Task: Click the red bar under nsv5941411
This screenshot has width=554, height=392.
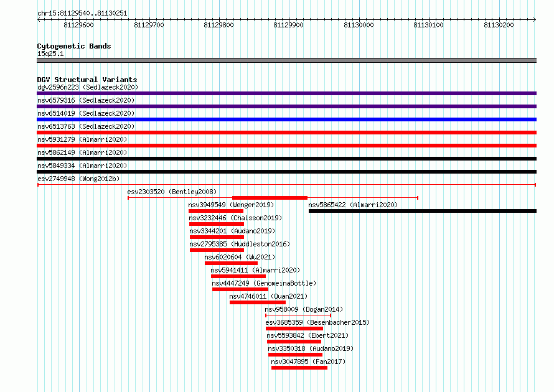Action: coord(238,276)
